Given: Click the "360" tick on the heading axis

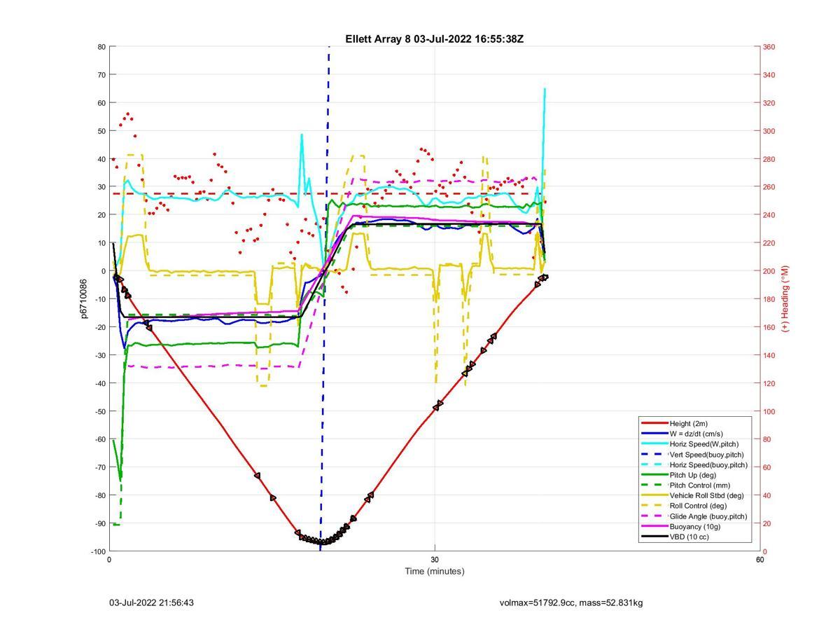Looking at the screenshot, I should coord(769,47).
